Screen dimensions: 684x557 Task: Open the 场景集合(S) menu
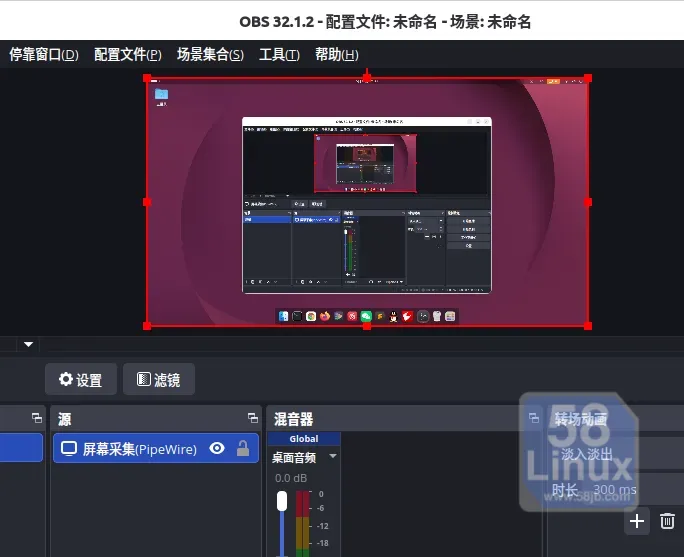pyautogui.click(x=210, y=55)
